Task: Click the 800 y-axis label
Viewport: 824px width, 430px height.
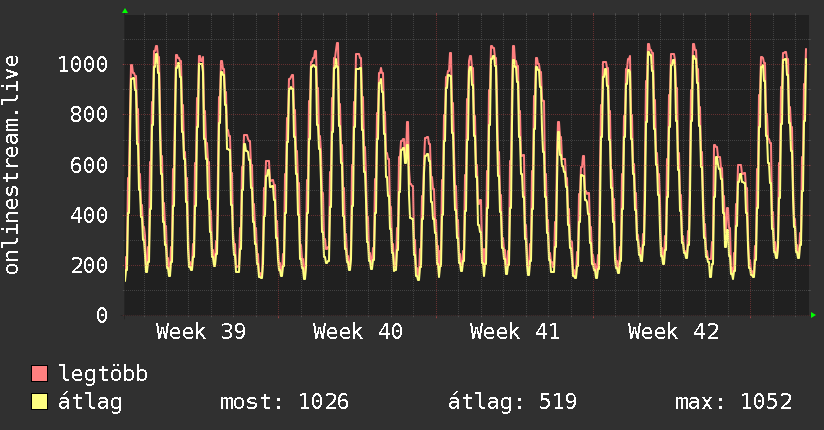Action: point(89,114)
